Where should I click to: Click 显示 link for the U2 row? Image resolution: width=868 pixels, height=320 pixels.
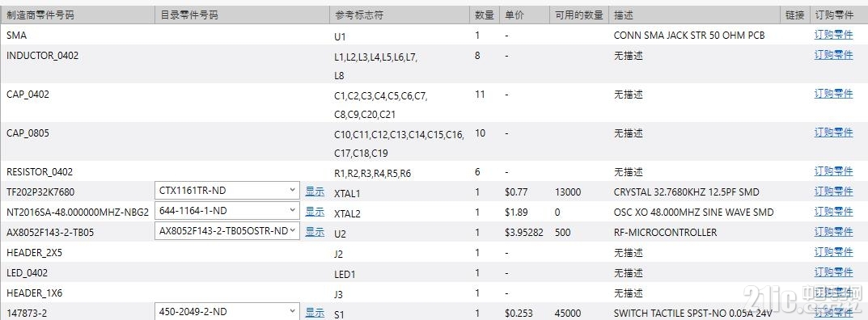click(x=315, y=232)
